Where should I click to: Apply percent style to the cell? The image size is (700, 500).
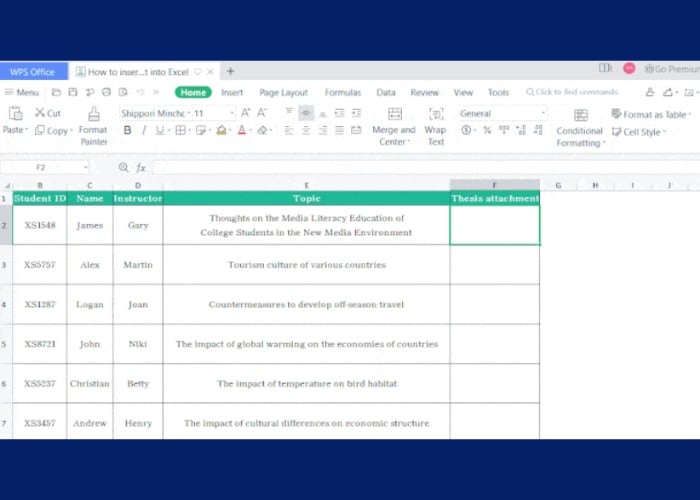[487, 130]
